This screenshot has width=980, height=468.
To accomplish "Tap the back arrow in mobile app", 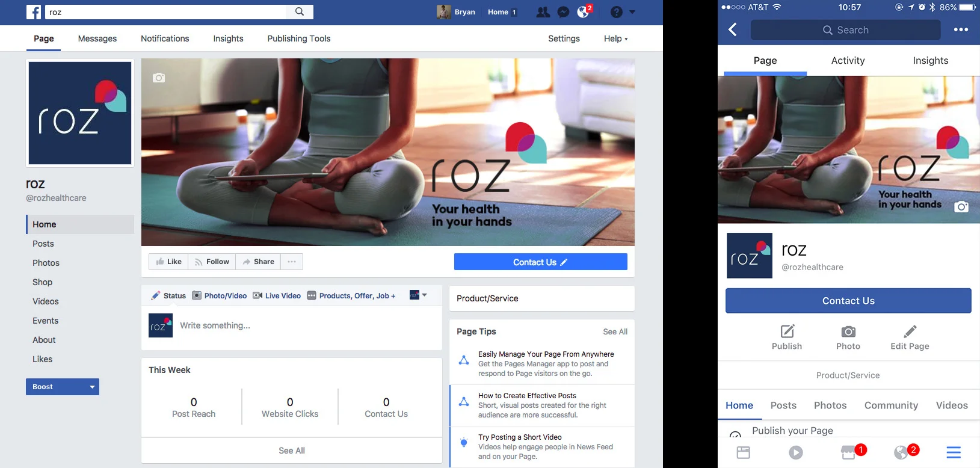I will [x=733, y=29].
